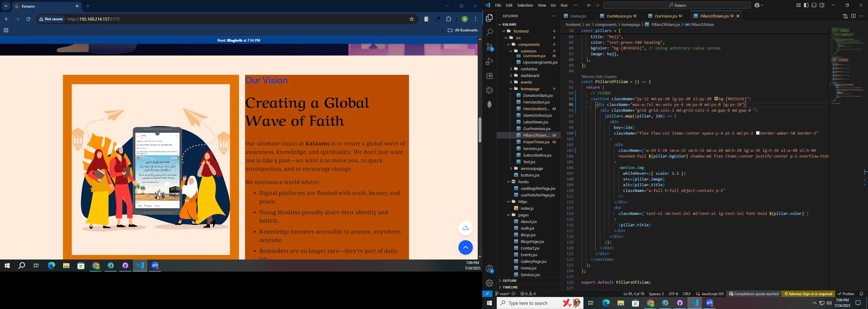
Task: Close the PillarsOfIslam.jsx tab
Action: [737, 16]
